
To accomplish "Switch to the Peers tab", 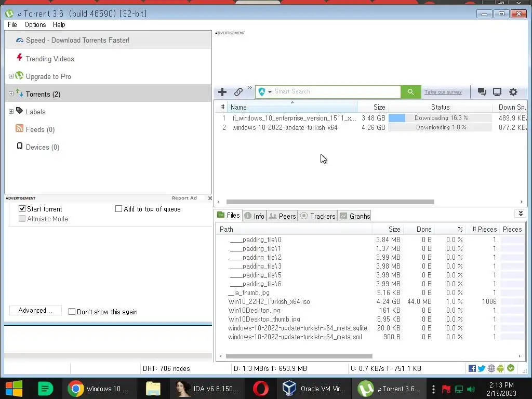I will tap(282, 216).
